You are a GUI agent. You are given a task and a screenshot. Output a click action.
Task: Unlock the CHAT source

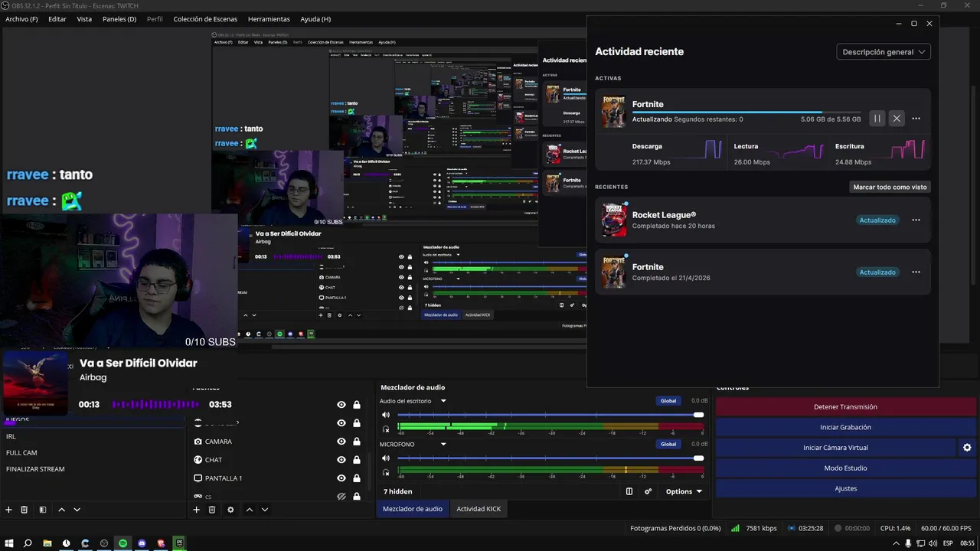(x=357, y=460)
